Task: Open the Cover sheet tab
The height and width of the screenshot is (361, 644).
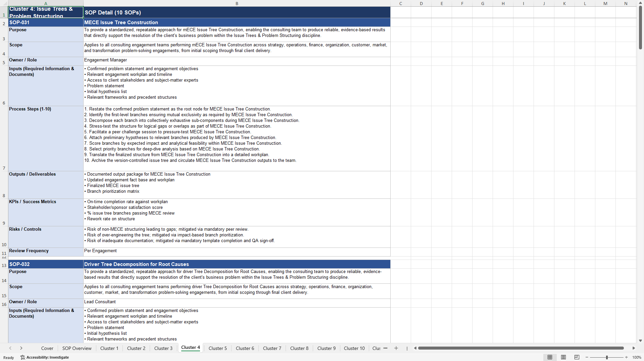Action: pos(47,348)
